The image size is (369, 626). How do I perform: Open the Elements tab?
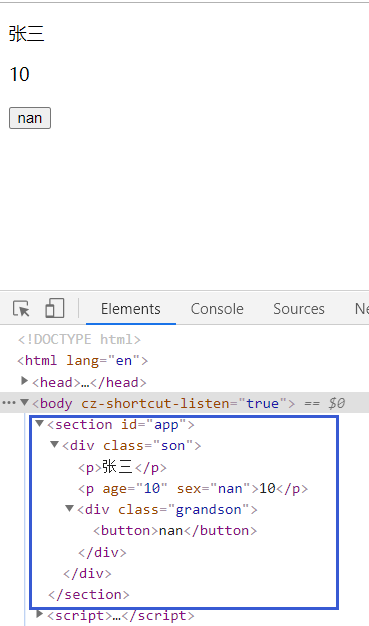pyautogui.click(x=131, y=309)
